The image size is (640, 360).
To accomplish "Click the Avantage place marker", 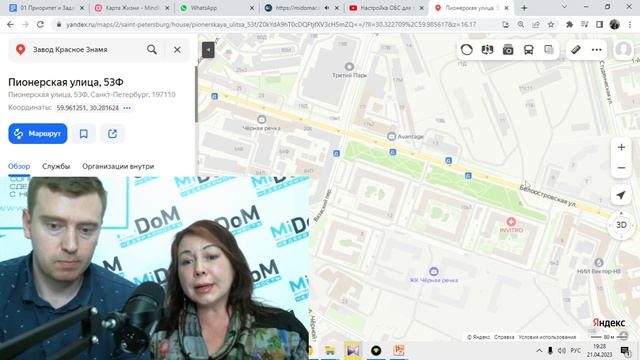I will (x=391, y=136).
